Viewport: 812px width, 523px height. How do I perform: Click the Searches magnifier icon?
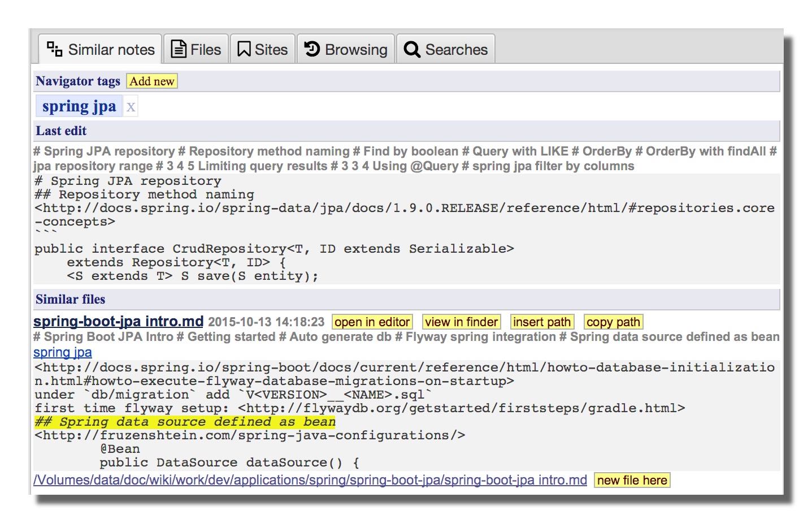(412, 50)
